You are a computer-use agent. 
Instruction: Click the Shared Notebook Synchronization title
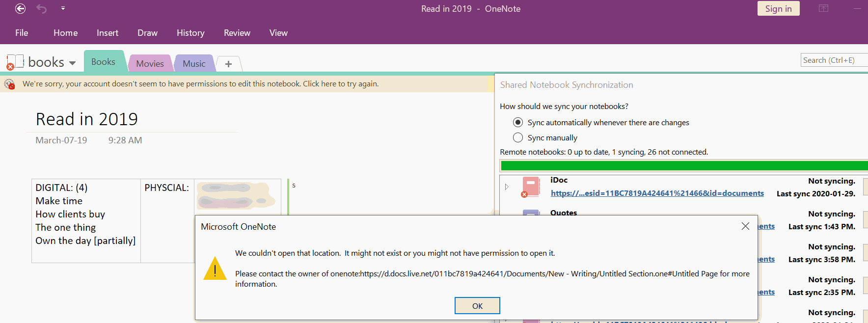click(x=567, y=85)
